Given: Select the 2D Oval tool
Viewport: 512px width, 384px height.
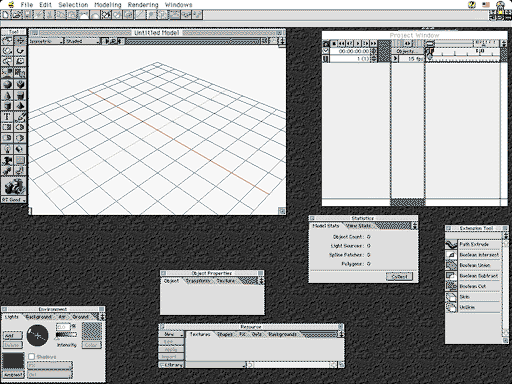Looking at the screenshot, I should coord(20,127).
